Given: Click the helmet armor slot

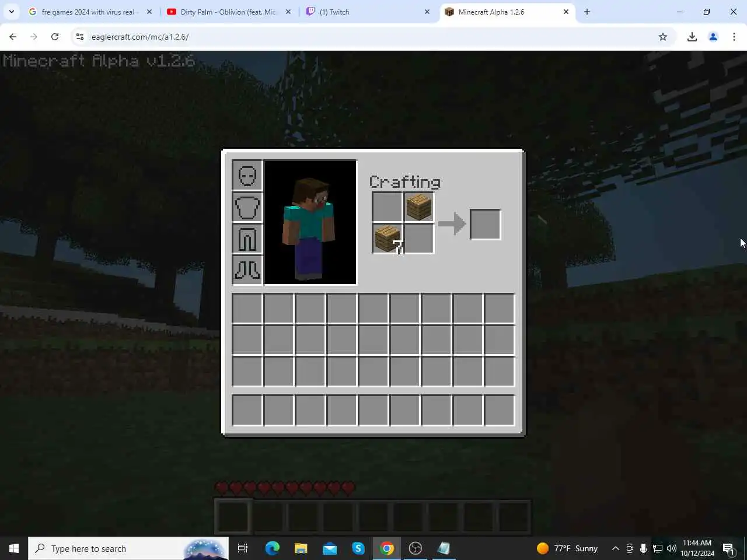Looking at the screenshot, I should (x=247, y=176).
